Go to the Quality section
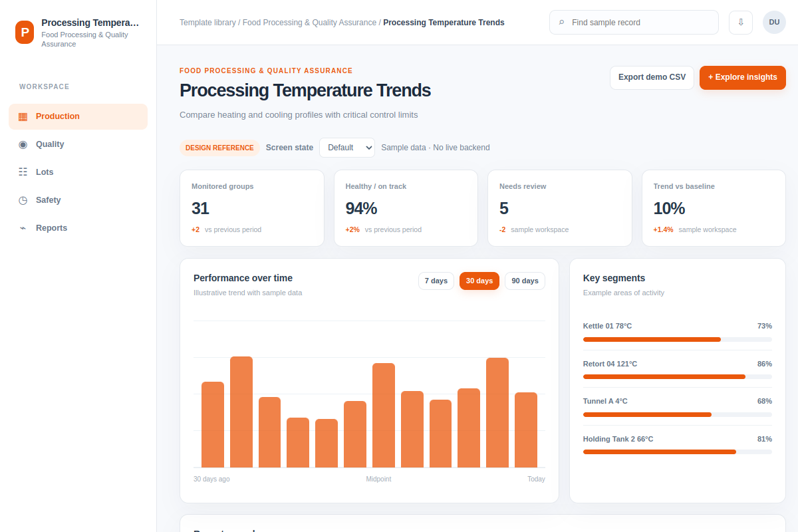Viewport: 798px width, 532px height. (x=78, y=144)
